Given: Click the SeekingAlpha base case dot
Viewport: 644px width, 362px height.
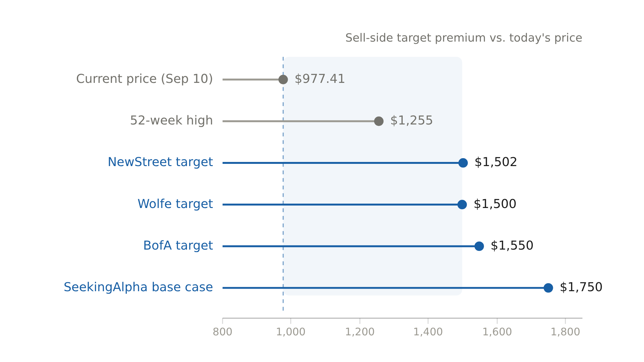Looking at the screenshot, I should click(548, 288).
